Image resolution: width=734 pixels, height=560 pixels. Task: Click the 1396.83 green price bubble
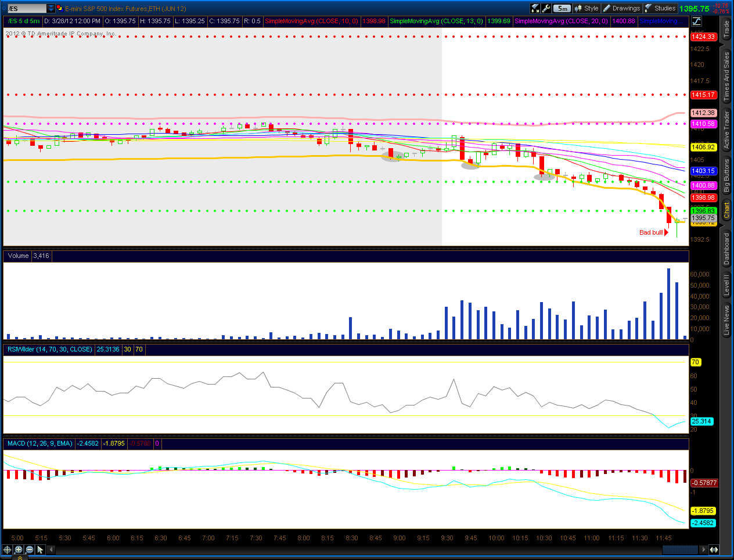(x=703, y=211)
